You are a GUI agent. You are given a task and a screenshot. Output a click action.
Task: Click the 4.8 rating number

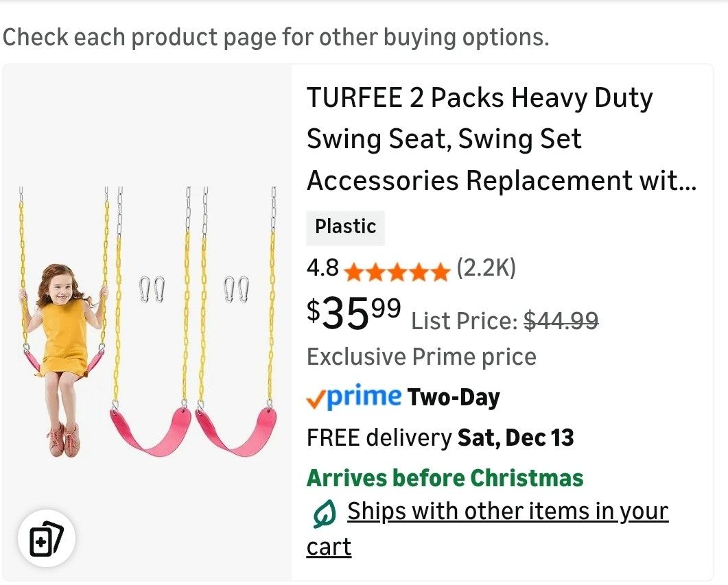coord(322,268)
